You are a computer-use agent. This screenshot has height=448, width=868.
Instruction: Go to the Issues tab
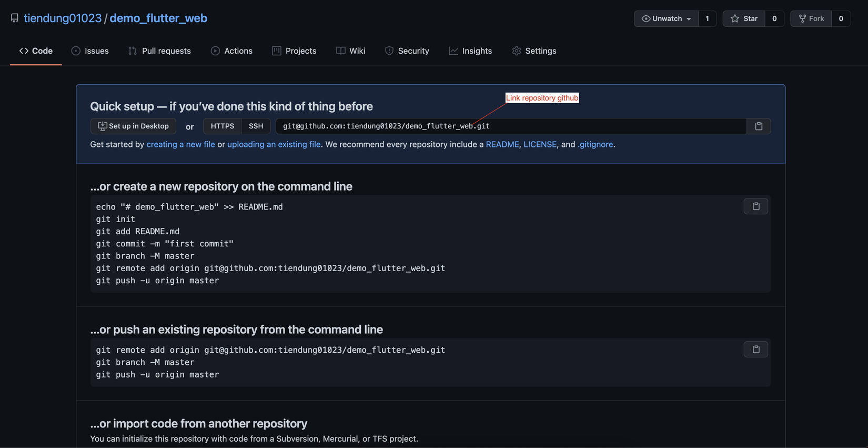[x=90, y=51]
